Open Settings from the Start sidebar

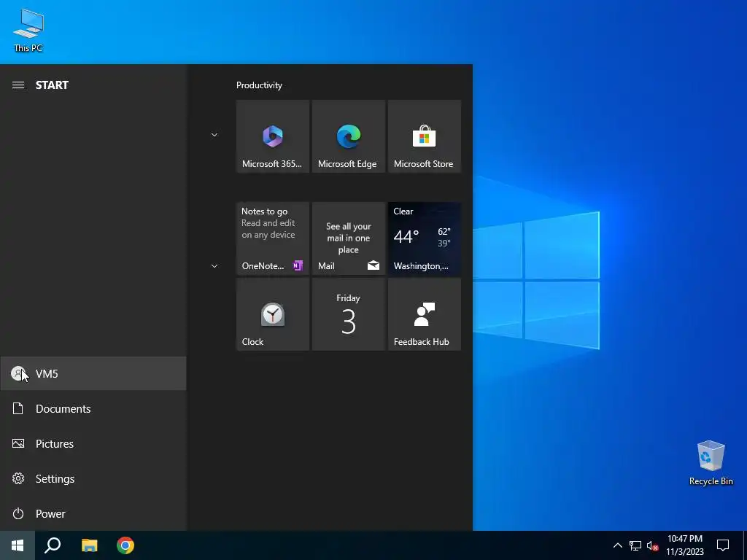coord(93,478)
